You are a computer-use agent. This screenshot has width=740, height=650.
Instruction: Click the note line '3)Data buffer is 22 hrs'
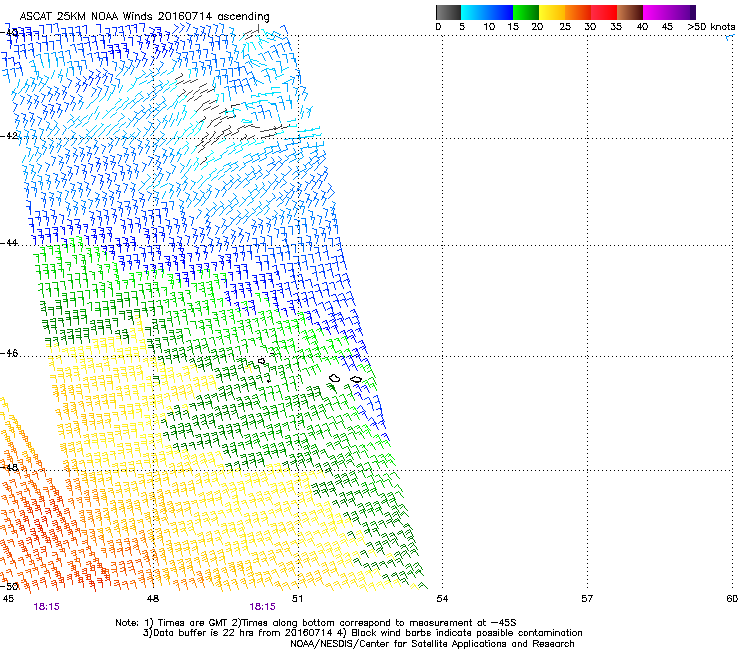[362, 633]
